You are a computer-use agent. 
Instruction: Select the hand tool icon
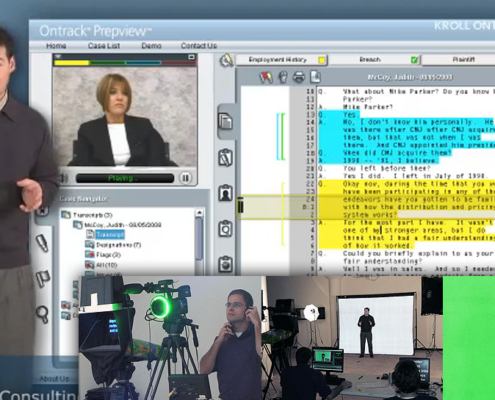(283, 77)
